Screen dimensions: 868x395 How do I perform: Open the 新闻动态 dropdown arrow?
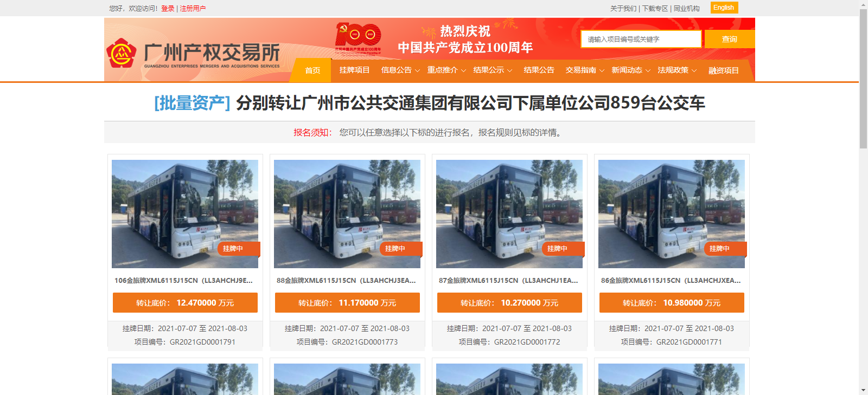coord(648,71)
